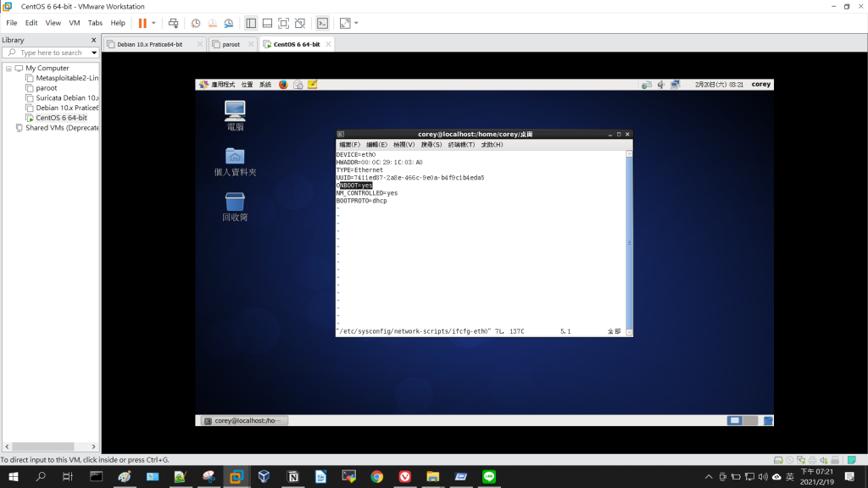Click corey@localhost task in bottom panel
The image size is (868, 488).
tap(244, 420)
